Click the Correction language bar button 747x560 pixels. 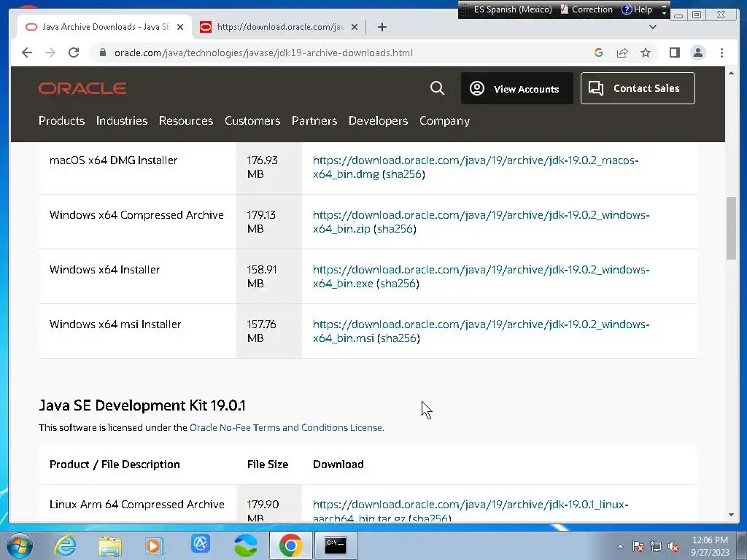click(x=587, y=9)
